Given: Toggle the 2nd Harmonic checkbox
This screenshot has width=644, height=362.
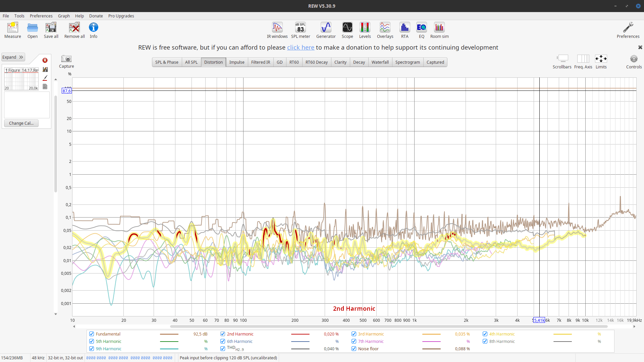Looking at the screenshot, I should pyautogui.click(x=223, y=334).
